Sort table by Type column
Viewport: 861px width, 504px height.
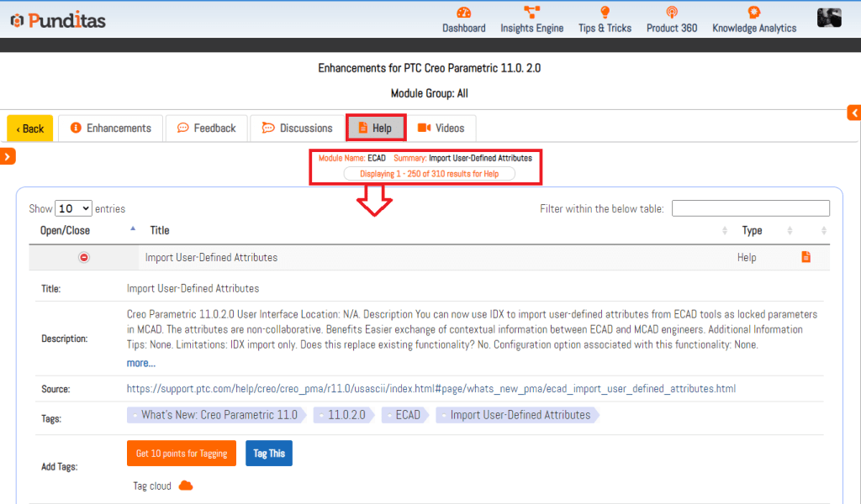[x=752, y=230]
